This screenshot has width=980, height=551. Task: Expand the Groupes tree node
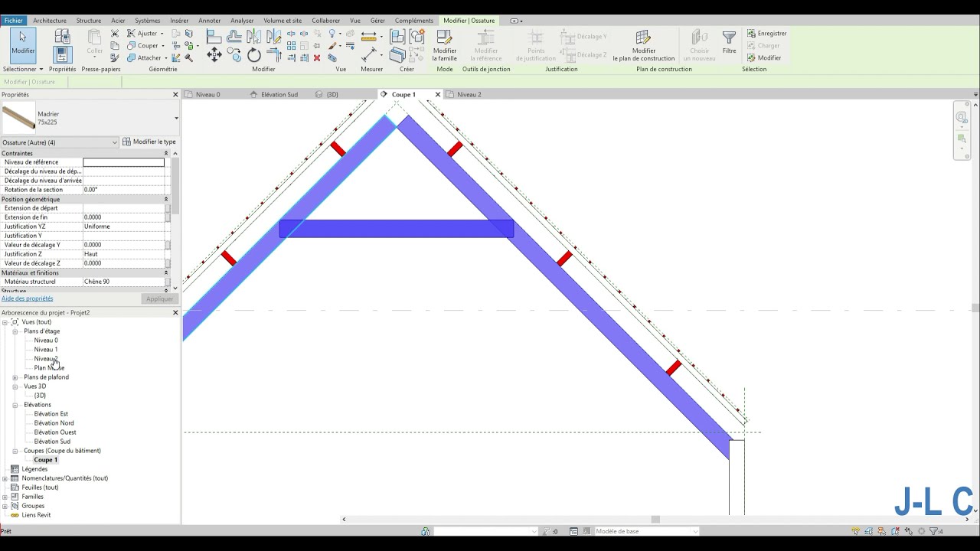pyautogui.click(x=5, y=506)
